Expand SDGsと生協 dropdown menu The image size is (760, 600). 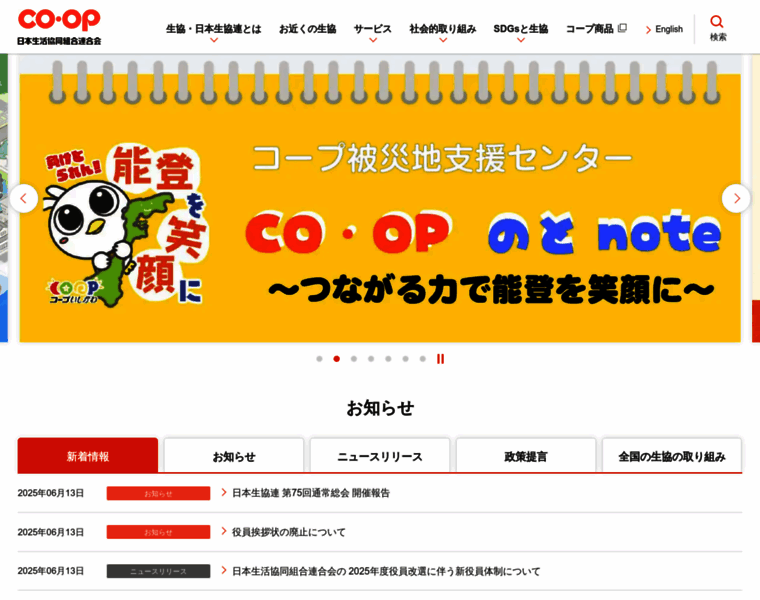tap(521, 30)
